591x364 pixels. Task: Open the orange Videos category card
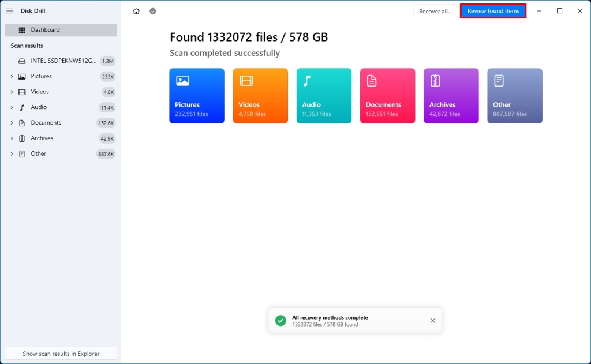pyautogui.click(x=260, y=95)
